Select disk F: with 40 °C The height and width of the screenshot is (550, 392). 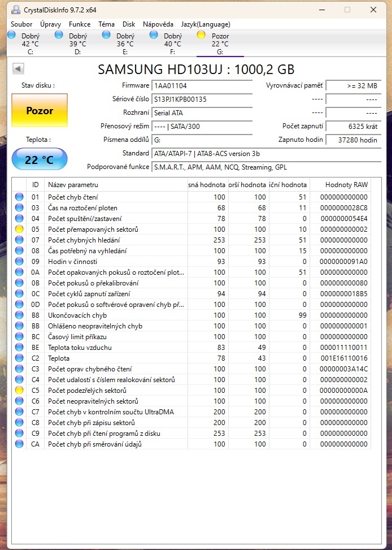point(172,44)
